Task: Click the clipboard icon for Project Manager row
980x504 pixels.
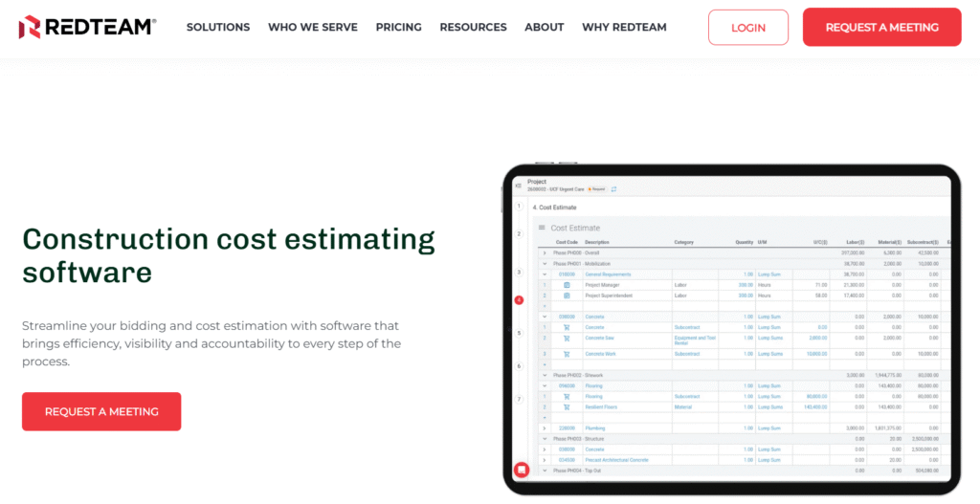Action: (567, 285)
